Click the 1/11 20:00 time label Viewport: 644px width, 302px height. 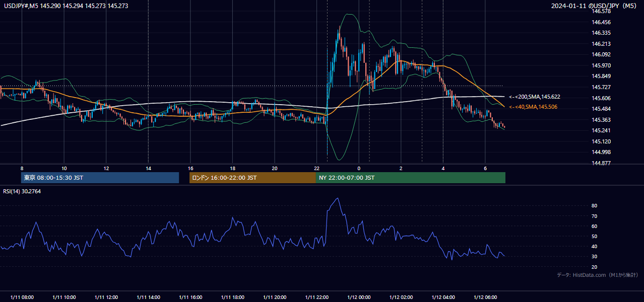pyautogui.click(x=275, y=297)
